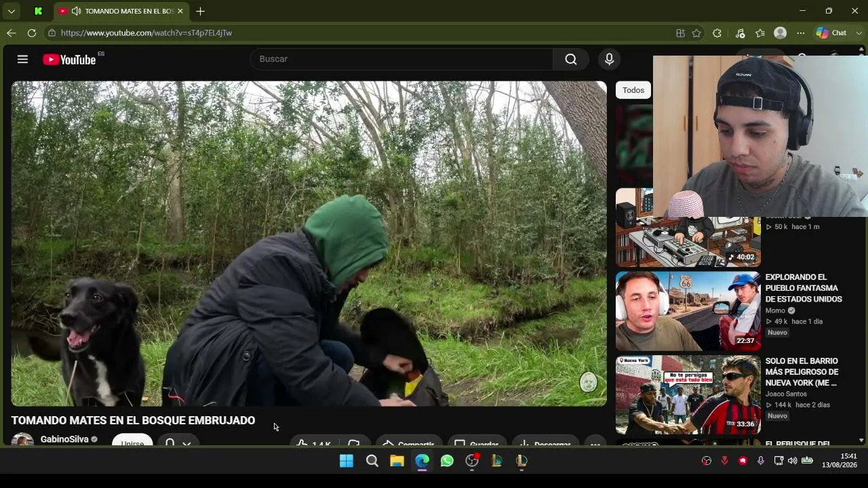Go to the YouTube home logo

(x=69, y=60)
